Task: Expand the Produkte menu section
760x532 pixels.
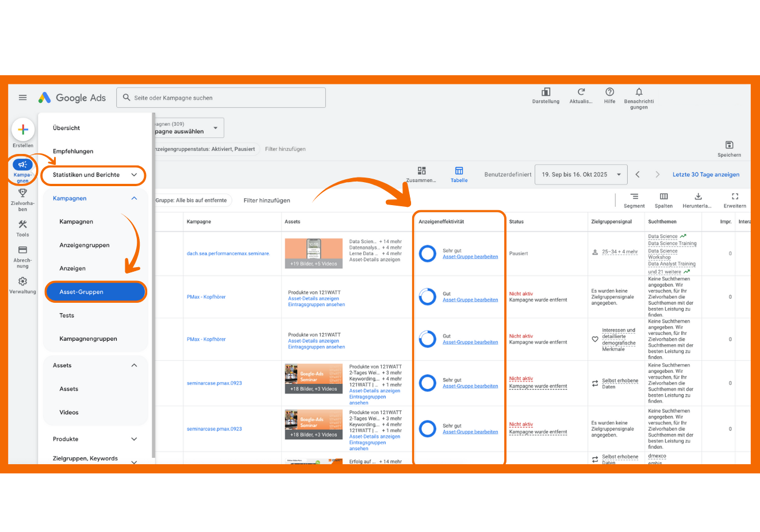Action: (x=94, y=439)
